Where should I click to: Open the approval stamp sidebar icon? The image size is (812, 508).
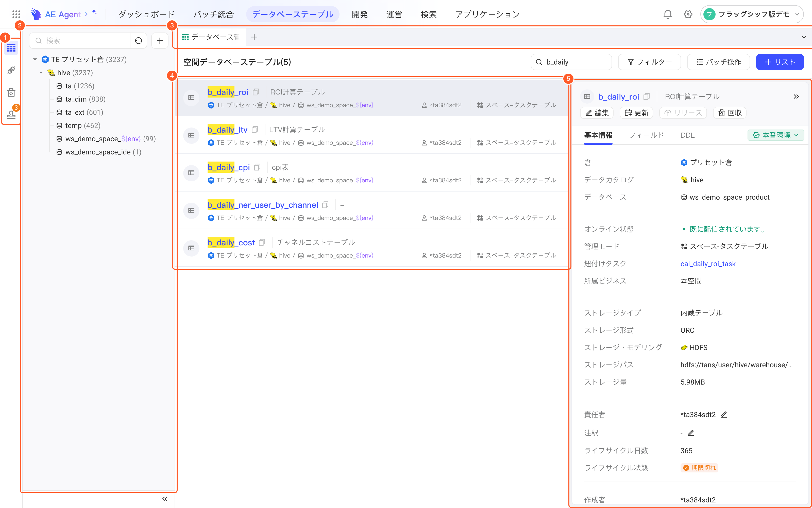pyautogui.click(x=11, y=115)
